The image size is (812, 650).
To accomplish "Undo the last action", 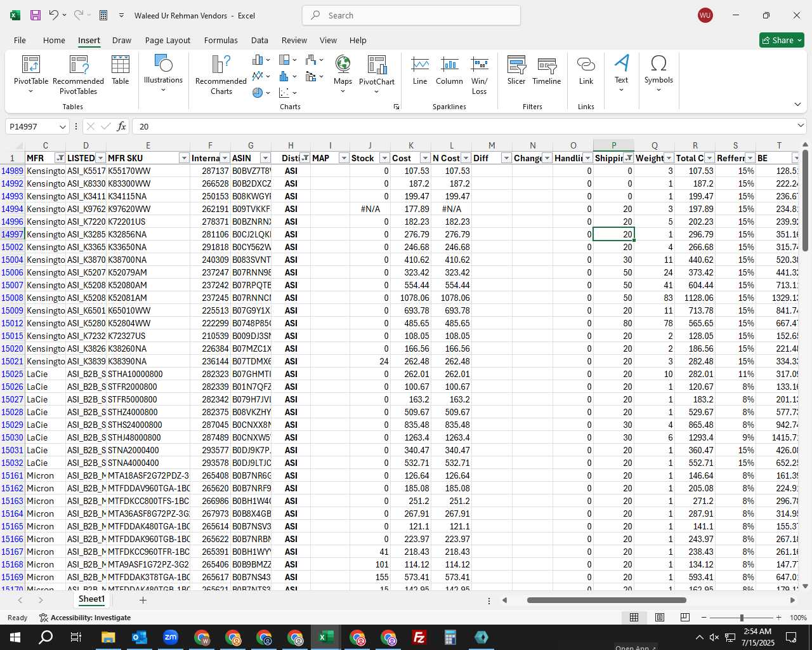I will pos(53,15).
